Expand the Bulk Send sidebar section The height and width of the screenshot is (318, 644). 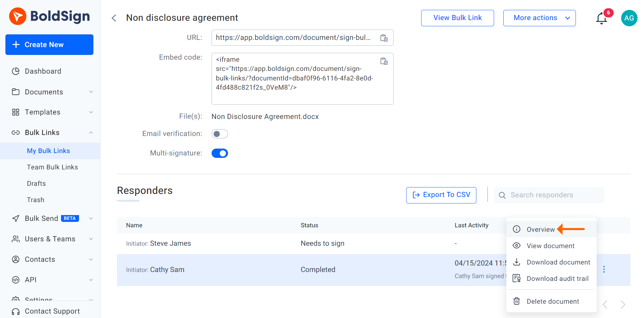pos(91,219)
